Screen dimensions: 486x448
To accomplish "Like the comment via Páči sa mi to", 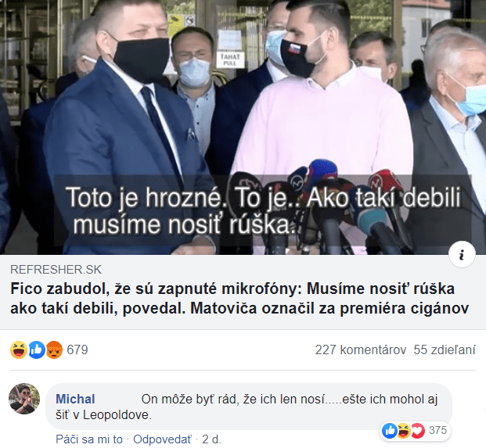I will tap(89, 439).
